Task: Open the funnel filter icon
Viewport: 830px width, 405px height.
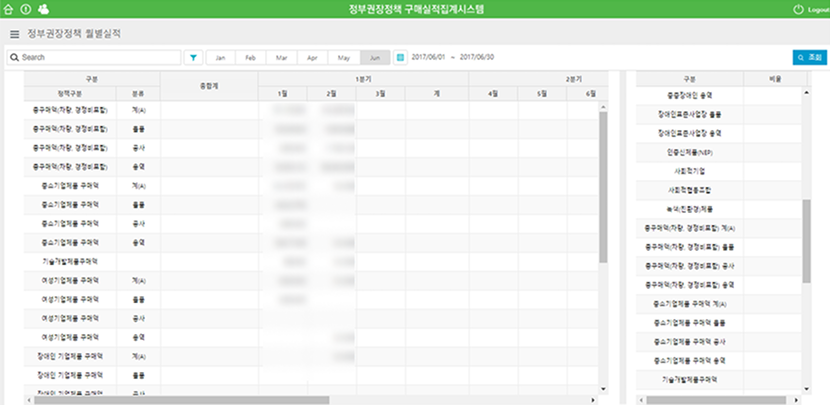Action: click(193, 58)
